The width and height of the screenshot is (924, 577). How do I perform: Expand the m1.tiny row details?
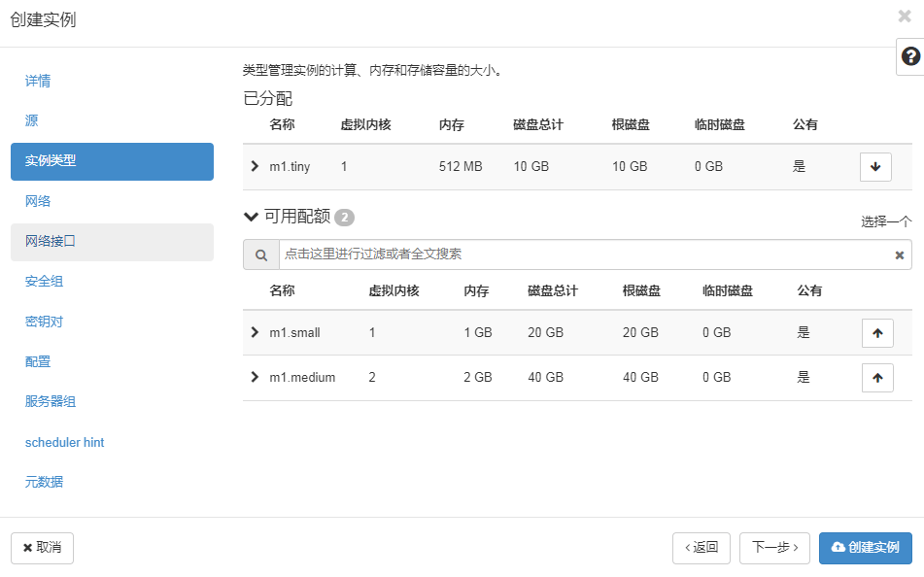coord(255,166)
